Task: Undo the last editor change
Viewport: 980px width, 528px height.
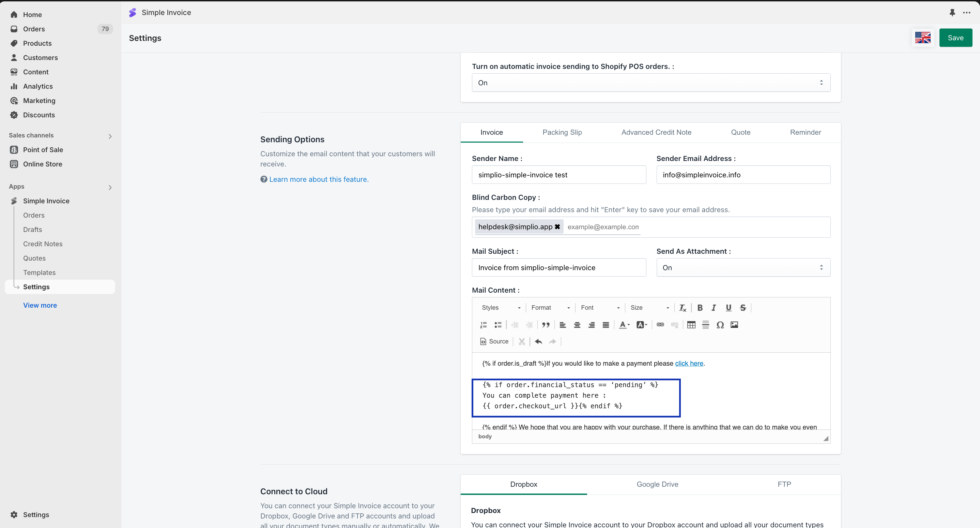Action: pos(538,341)
